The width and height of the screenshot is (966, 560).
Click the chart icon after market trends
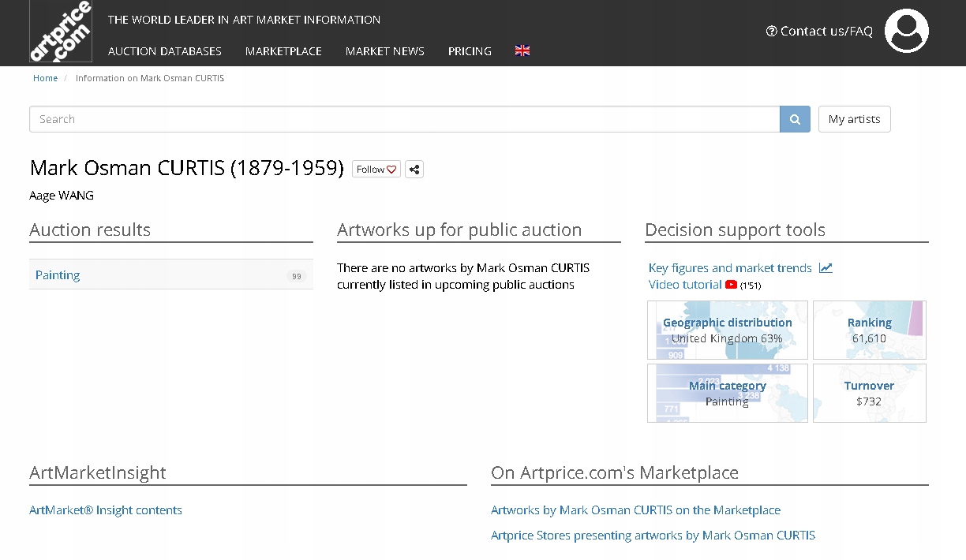(x=826, y=268)
